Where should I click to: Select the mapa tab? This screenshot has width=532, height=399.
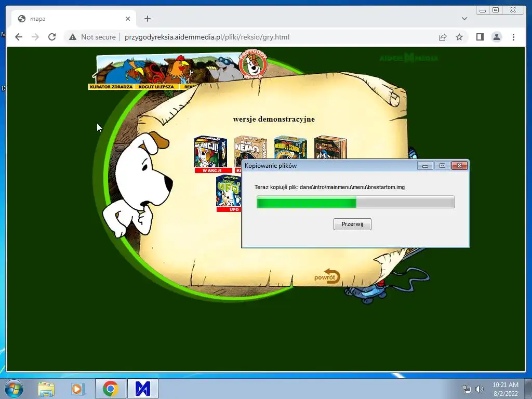coord(74,19)
